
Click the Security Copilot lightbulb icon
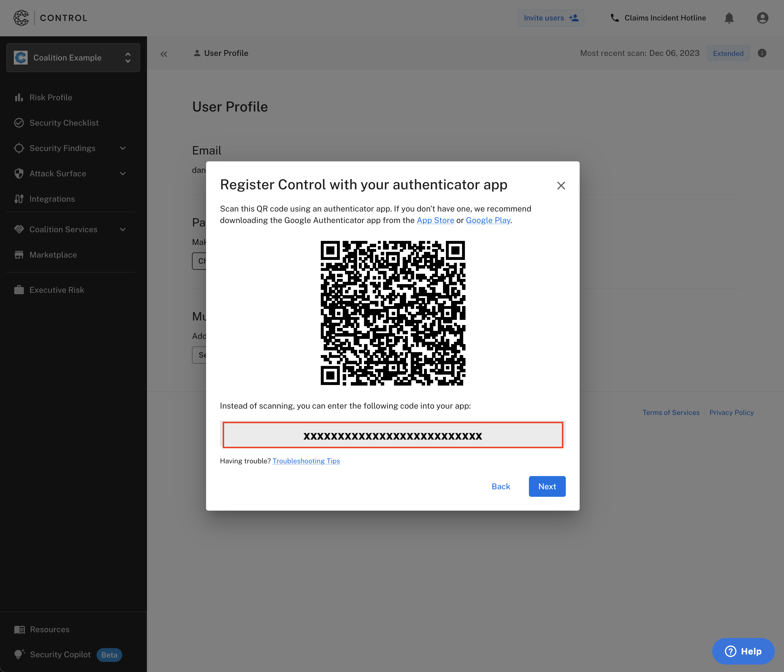coord(19,654)
